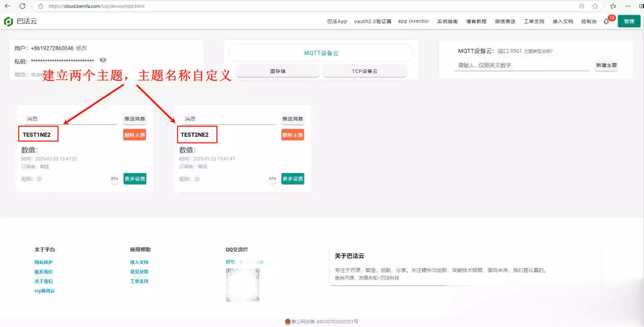The image size is (644, 327).
Task: Open the 实例指南 menu item
Action: pos(447,21)
